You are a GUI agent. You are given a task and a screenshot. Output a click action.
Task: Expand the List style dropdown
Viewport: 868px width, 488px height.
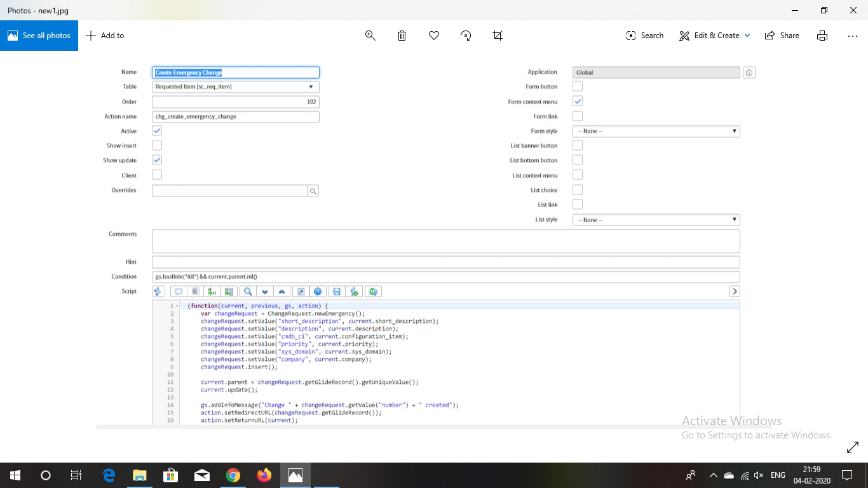coord(656,219)
